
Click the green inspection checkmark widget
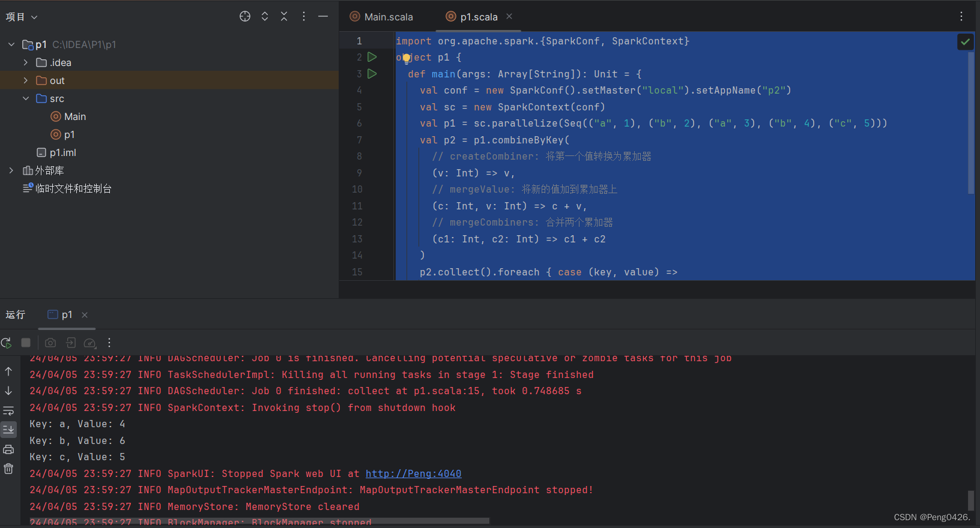[965, 41]
